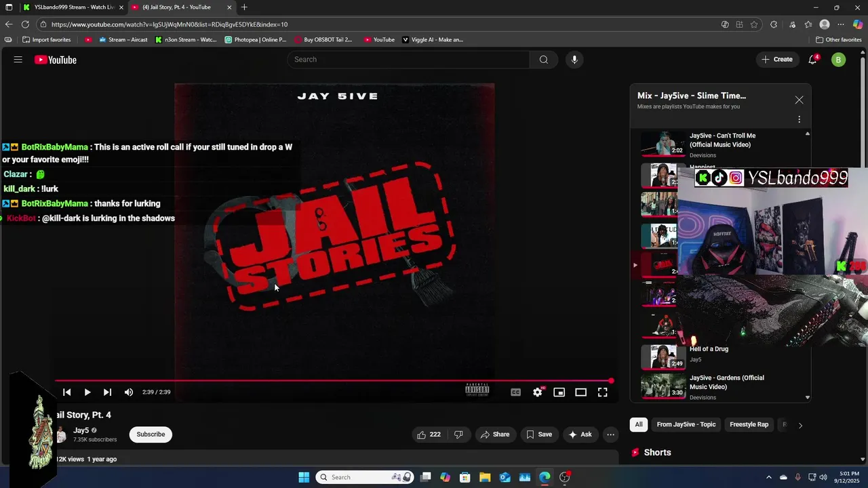This screenshot has height=488, width=868.
Task: Start voice search with the microphone icon
Action: [x=574, y=60]
